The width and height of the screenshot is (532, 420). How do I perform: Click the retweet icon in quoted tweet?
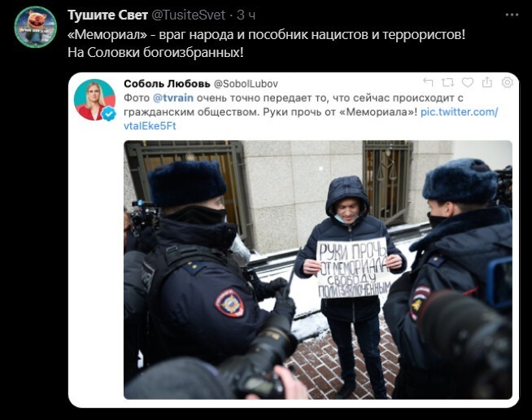pyautogui.click(x=447, y=82)
